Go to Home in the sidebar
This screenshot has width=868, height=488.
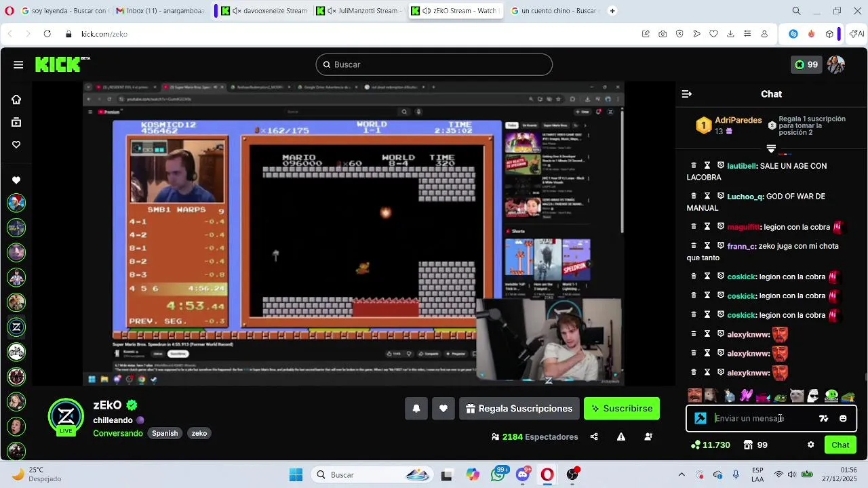click(x=16, y=100)
